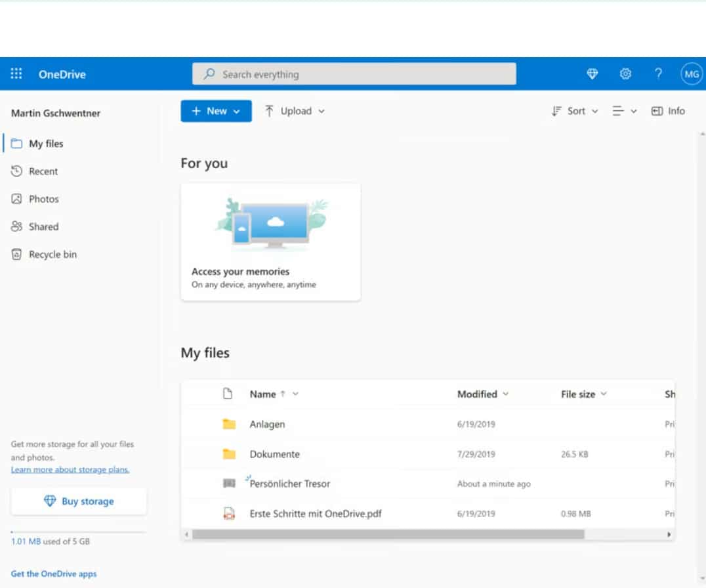Click the Premium diamond icon in header
The image size is (706, 588).
[x=592, y=73]
